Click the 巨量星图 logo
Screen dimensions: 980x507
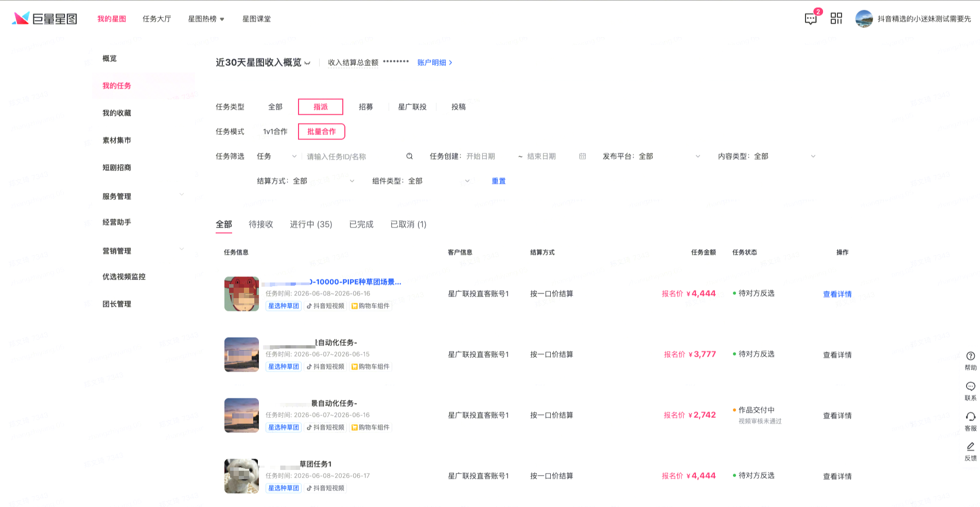(x=45, y=19)
